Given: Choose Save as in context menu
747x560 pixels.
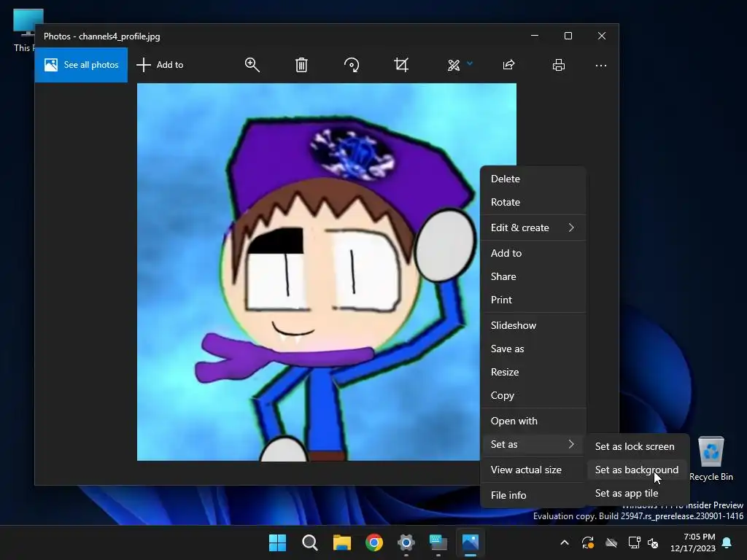Looking at the screenshot, I should [x=533, y=349].
